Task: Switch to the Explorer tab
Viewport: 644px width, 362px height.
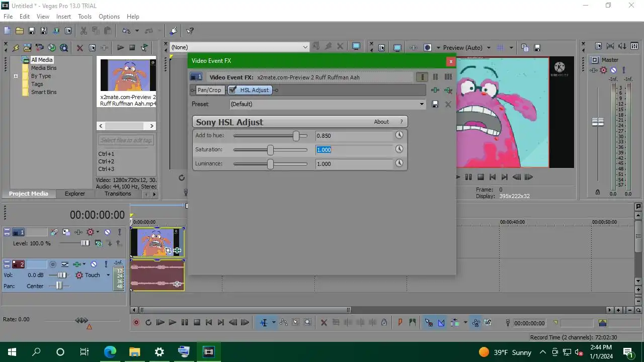Action: tap(75, 194)
